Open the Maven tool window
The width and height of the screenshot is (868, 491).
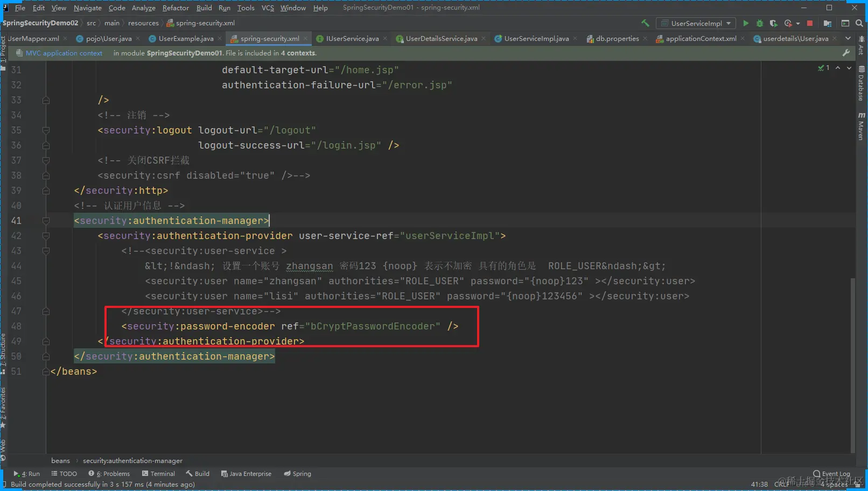click(861, 127)
